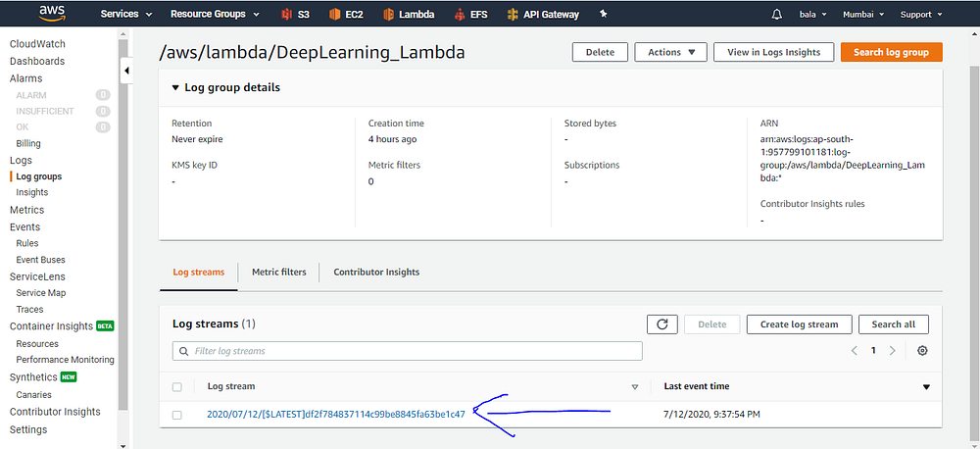Click page number 1 in pagination
The height and width of the screenshot is (449, 980).
click(x=873, y=351)
